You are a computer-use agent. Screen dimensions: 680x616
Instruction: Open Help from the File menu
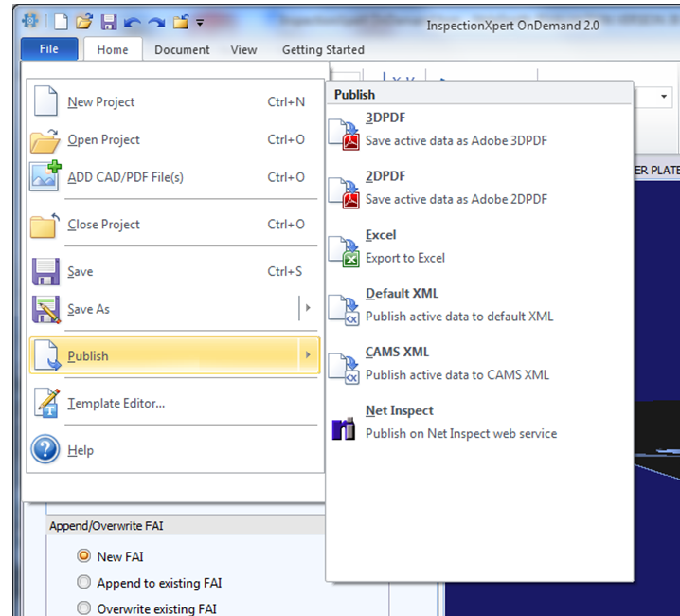[175, 450]
